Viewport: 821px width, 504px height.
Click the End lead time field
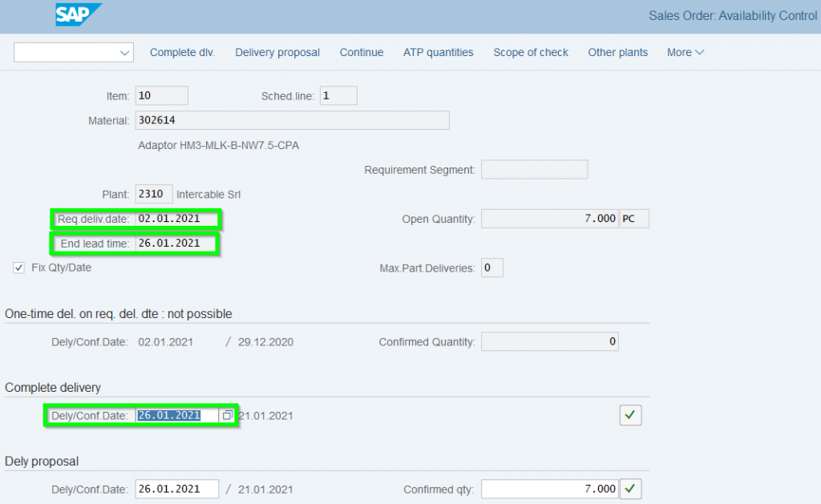point(176,244)
